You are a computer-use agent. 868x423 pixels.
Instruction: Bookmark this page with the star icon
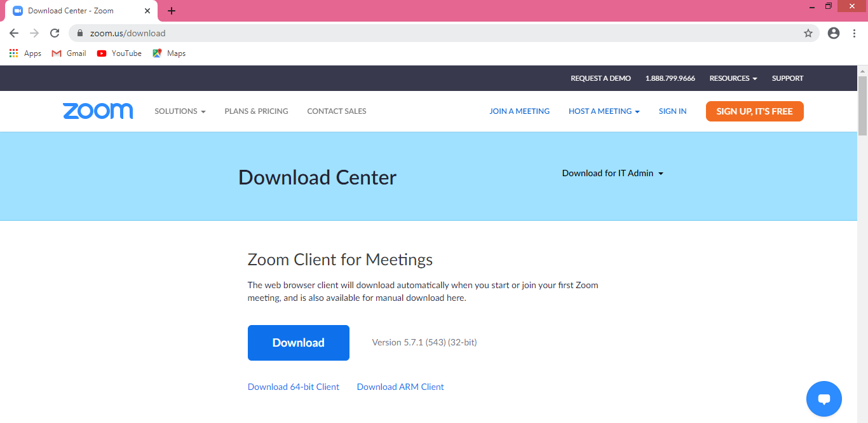point(808,32)
